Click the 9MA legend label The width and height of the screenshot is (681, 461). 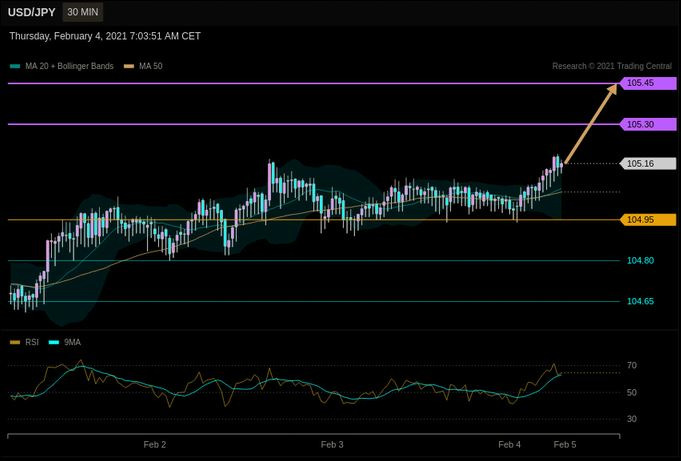pyautogui.click(x=73, y=342)
